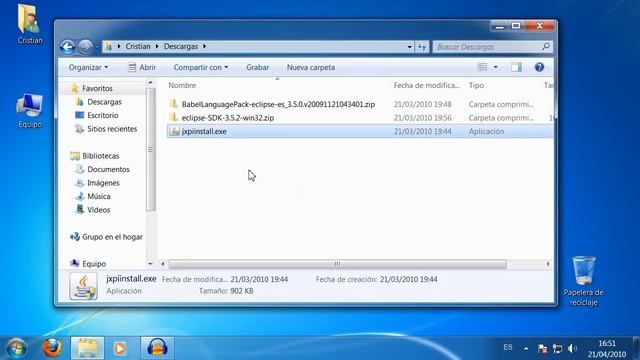
Task: Click Nueva carpeta button
Action: point(311,67)
